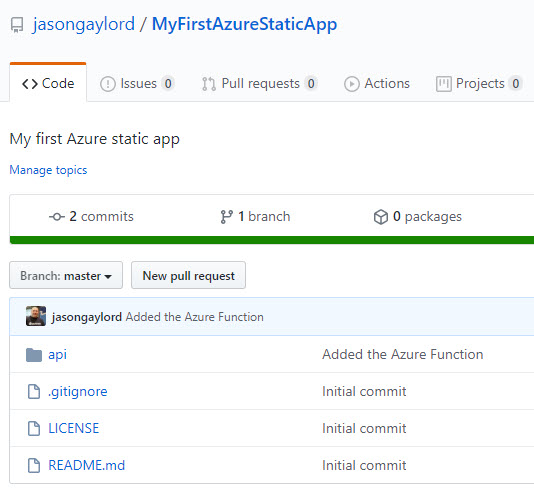Click the Projects board icon
This screenshot has height=495, width=534.
click(443, 84)
